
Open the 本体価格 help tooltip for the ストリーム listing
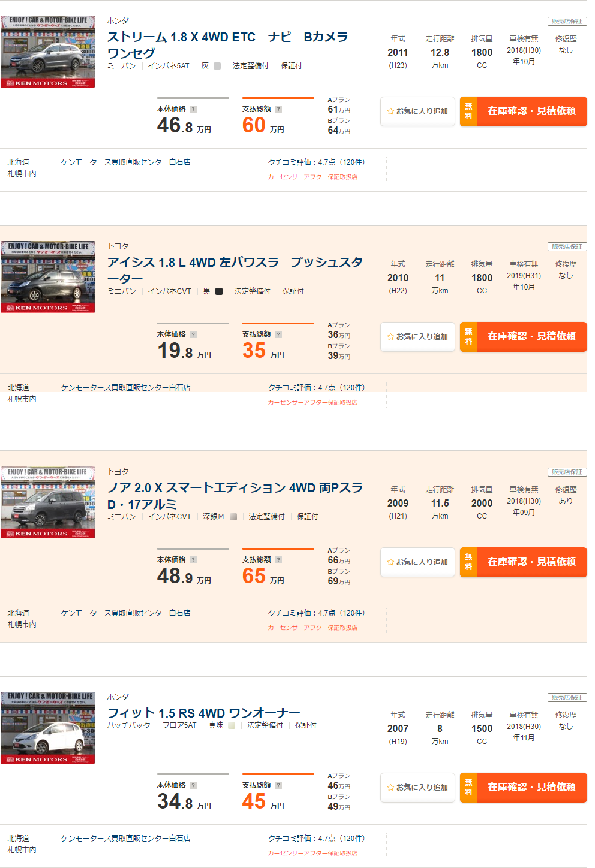193,108
